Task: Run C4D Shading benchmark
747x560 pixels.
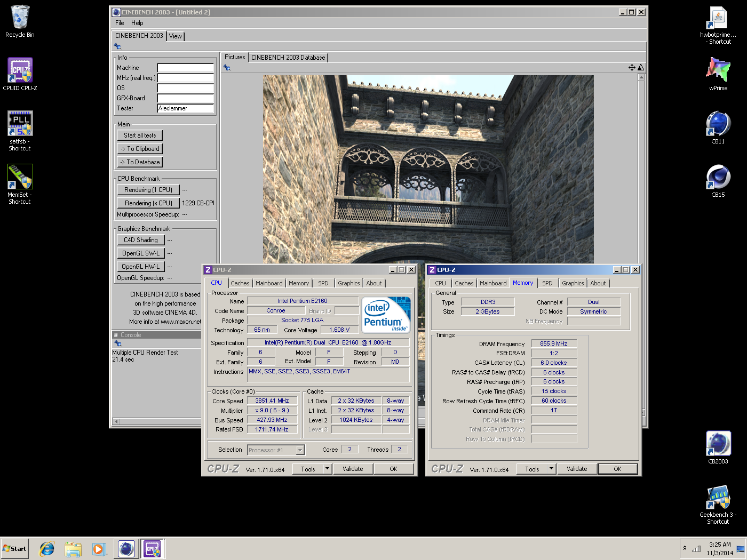Action: (141, 240)
